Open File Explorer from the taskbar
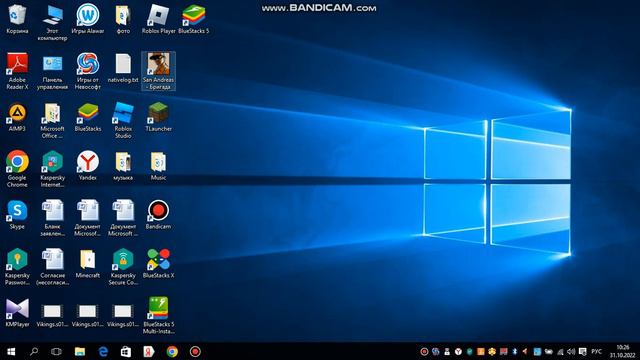The height and width of the screenshot is (360, 640). point(80,351)
